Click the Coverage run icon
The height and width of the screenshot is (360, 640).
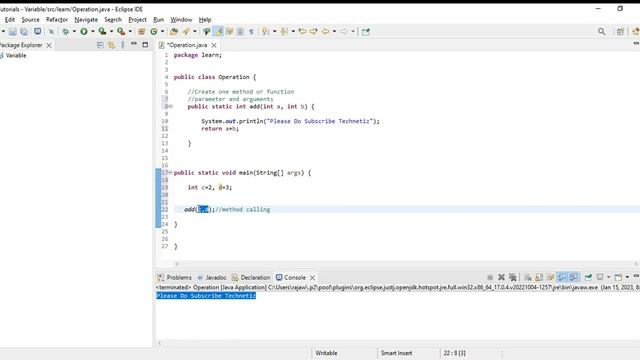(x=102, y=31)
